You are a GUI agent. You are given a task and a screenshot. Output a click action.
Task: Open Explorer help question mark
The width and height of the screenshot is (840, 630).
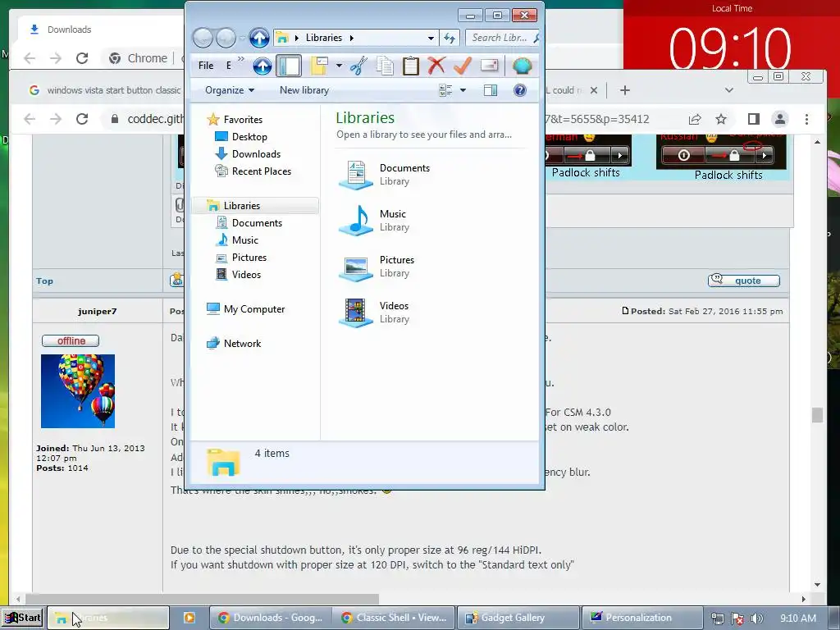519,90
